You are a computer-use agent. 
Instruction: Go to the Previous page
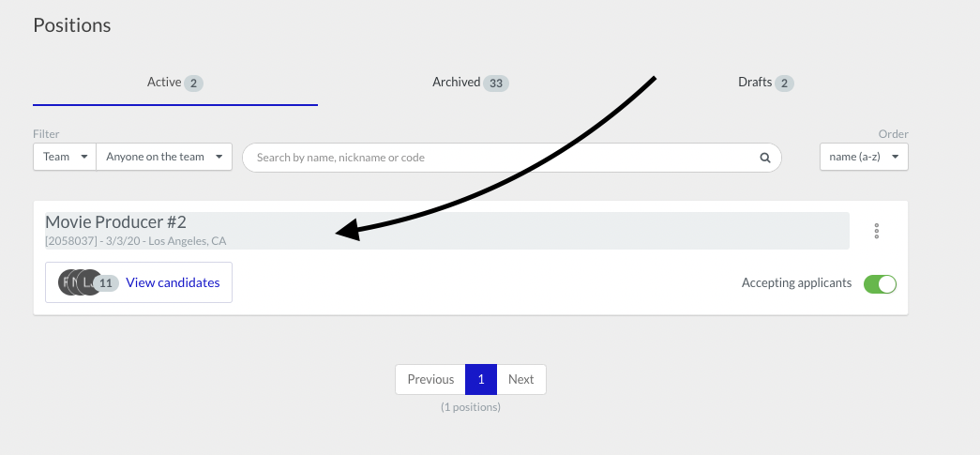point(430,379)
